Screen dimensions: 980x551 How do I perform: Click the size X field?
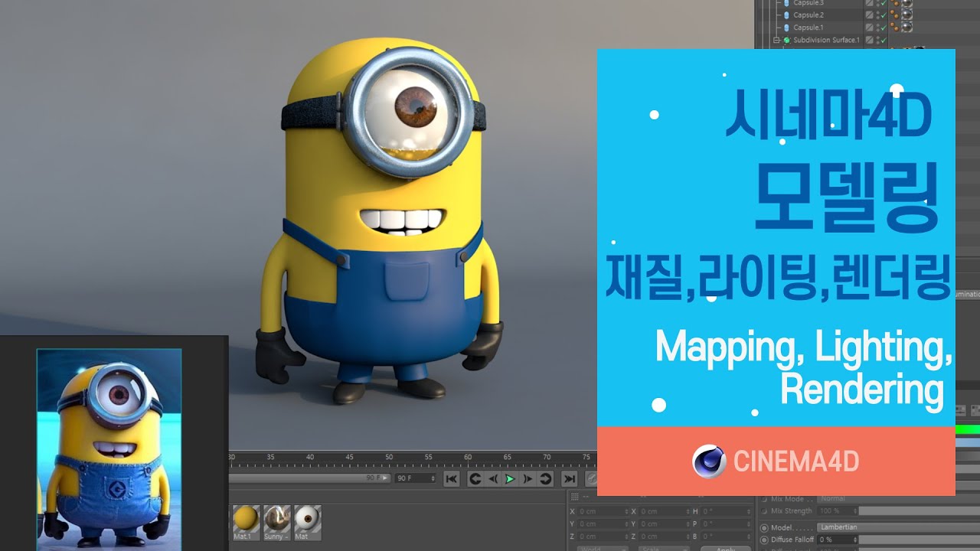point(664,511)
